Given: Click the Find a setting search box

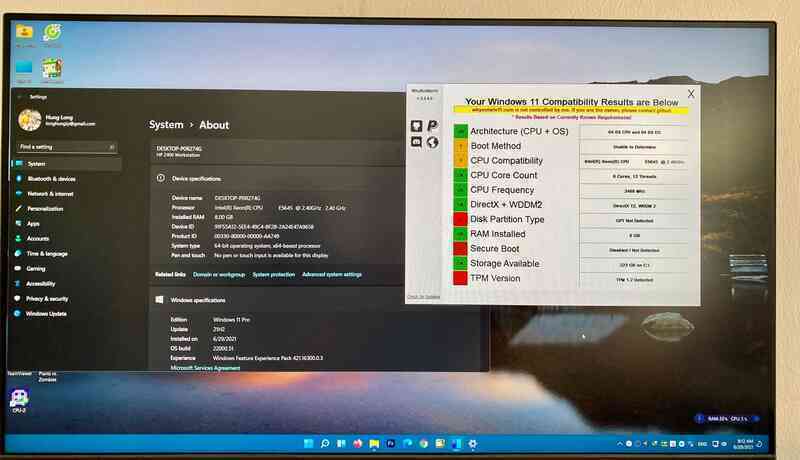Looking at the screenshot, I should pyautogui.click(x=66, y=147).
